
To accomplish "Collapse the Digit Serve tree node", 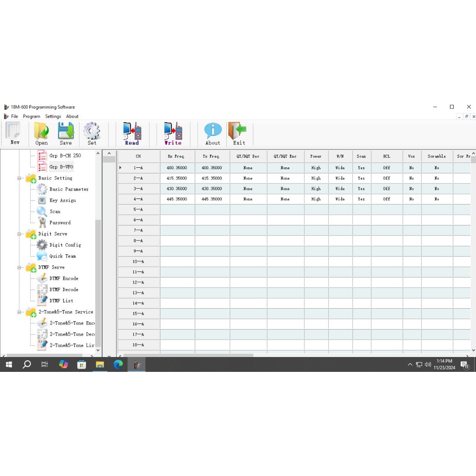I will [19, 234].
